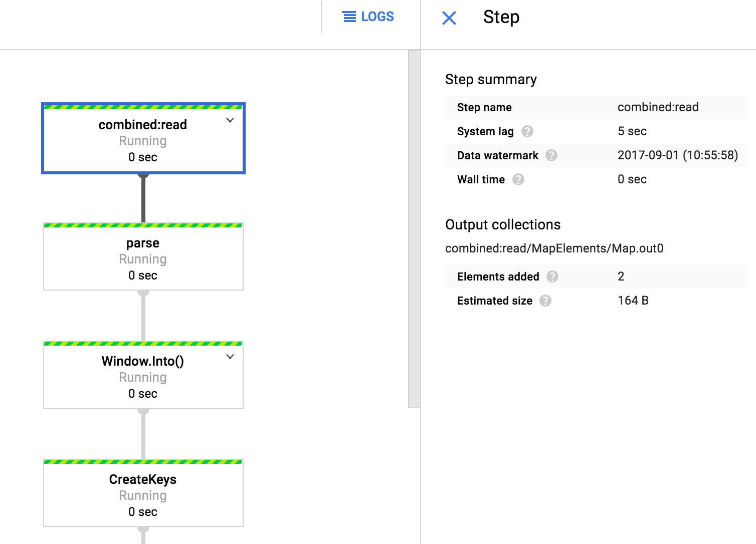
Task: Click the progress stripe on parse step
Action: point(143,225)
